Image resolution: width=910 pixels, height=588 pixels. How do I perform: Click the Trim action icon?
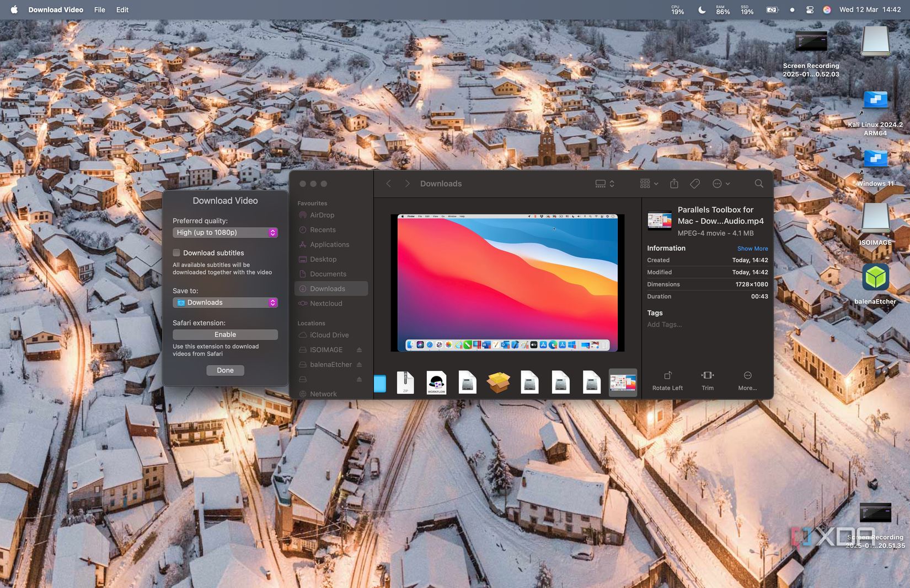point(708,375)
